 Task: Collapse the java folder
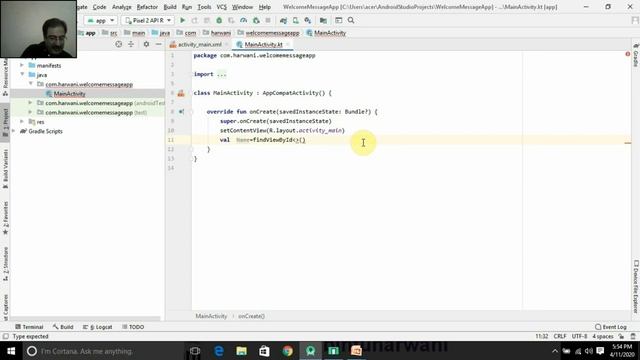pyautogui.click(x=22, y=75)
